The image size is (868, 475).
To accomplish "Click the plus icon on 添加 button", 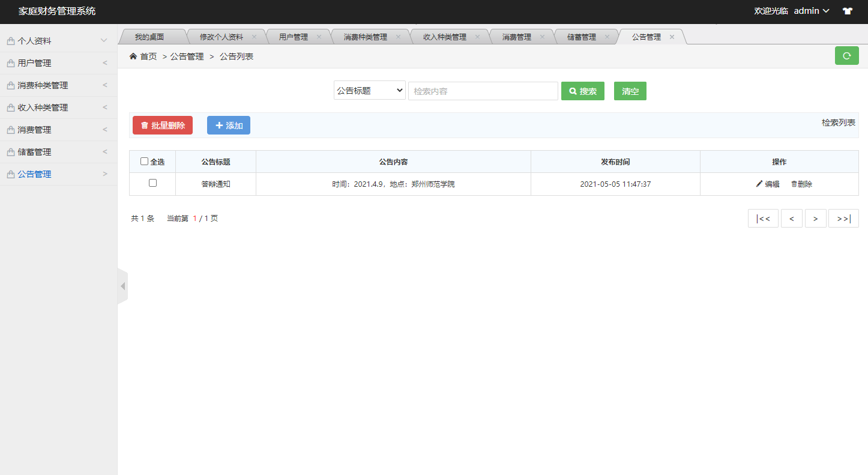I will 218,125.
